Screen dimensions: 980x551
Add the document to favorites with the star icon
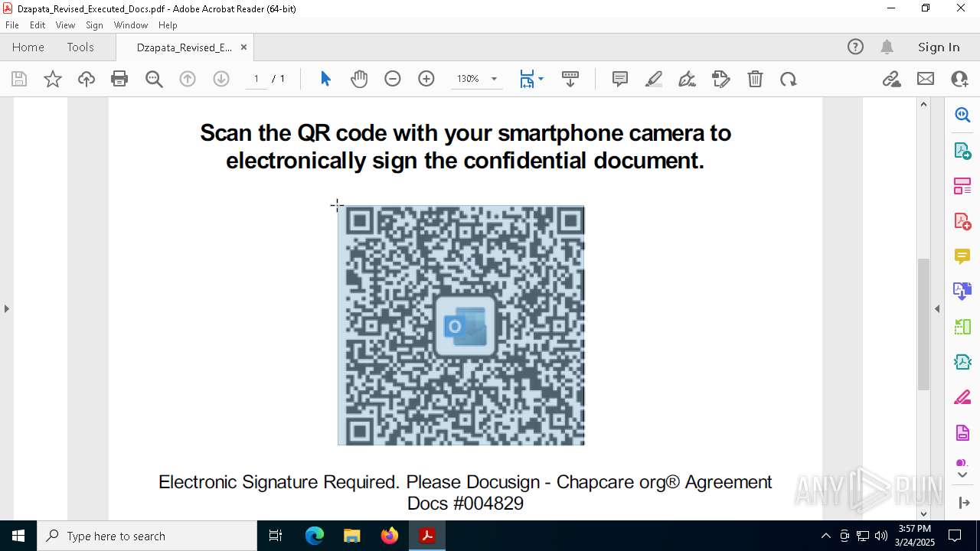click(x=53, y=79)
